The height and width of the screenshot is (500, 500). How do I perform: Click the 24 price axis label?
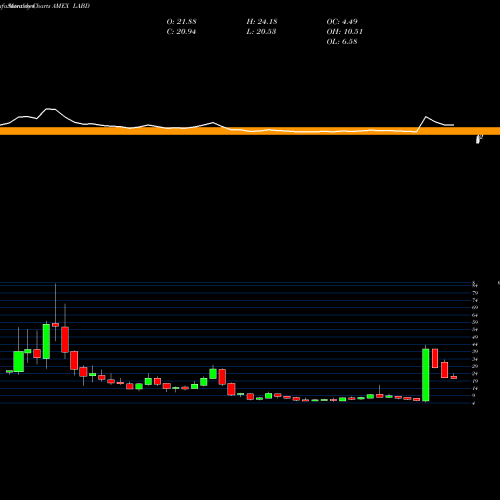tap(475, 374)
